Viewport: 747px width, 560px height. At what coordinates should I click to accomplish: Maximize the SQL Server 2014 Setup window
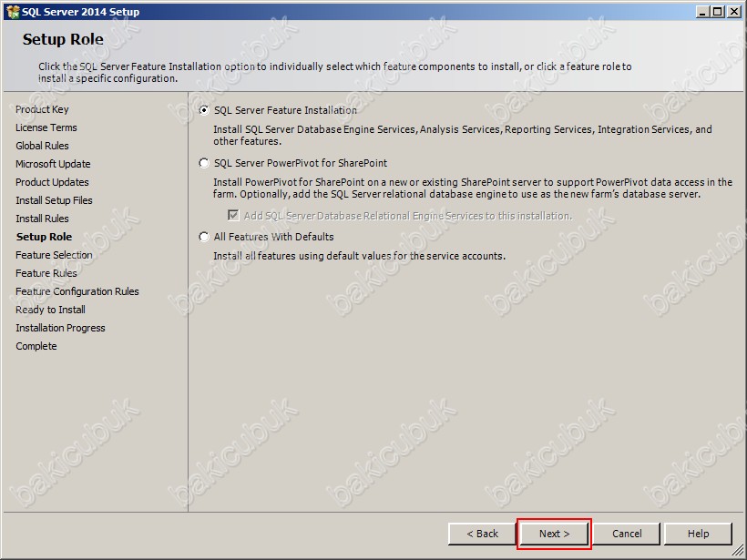click(717, 12)
